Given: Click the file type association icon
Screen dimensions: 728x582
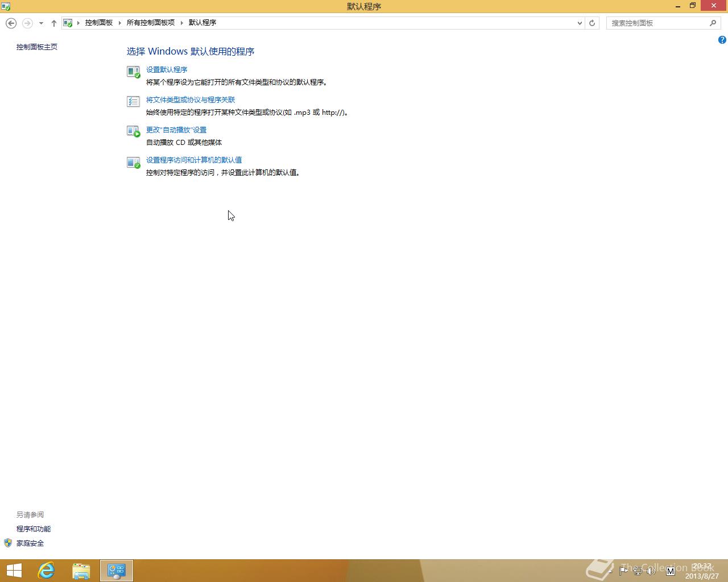Looking at the screenshot, I should [133, 102].
